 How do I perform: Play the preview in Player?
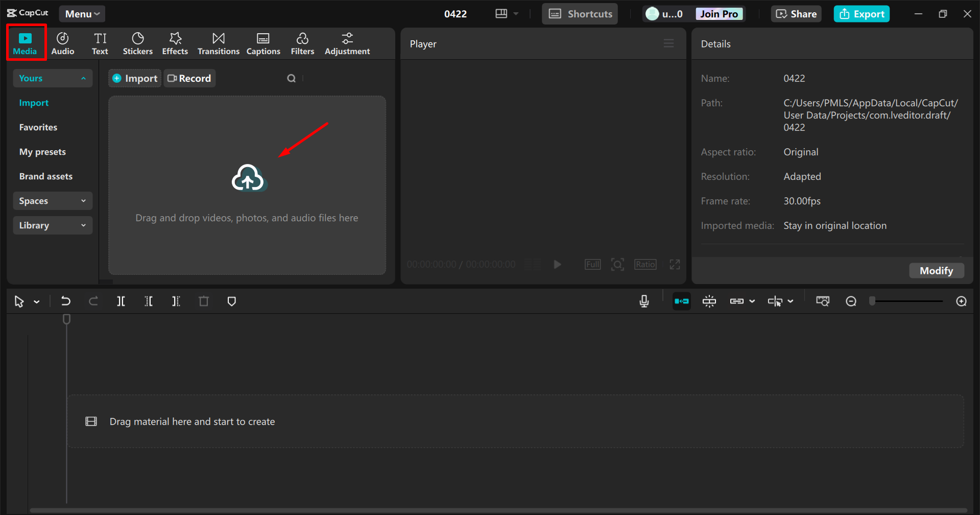[x=558, y=264]
